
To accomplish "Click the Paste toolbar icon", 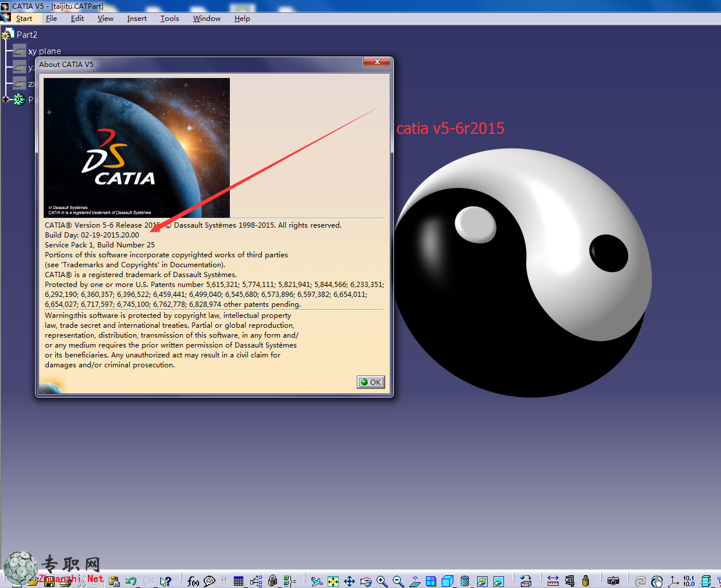I will pyautogui.click(x=114, y=581).
